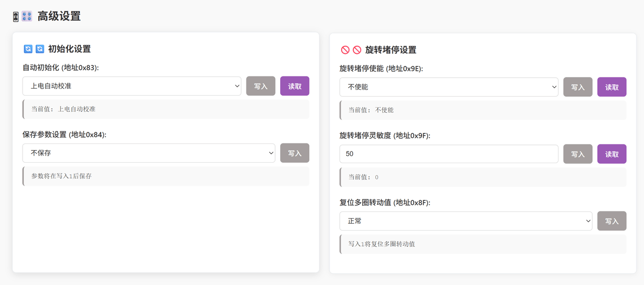Image resolution: width=644 pixels, height=285 pixels.
Task: Click 写入 for 旋转堵停使能 address 0x9E
Action: coord(578,87)
